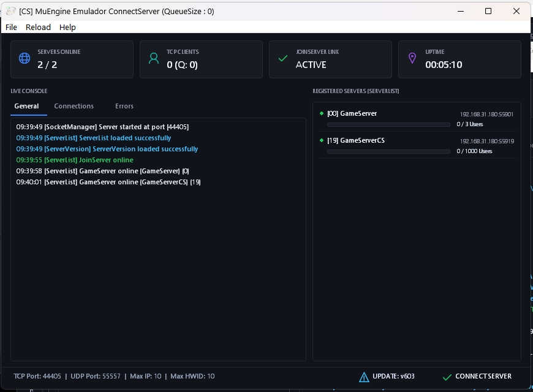This screenshot has width=533, height=392.
Task: Click the 'TCP Port: 44405' status entry
Action: (37, 376)
